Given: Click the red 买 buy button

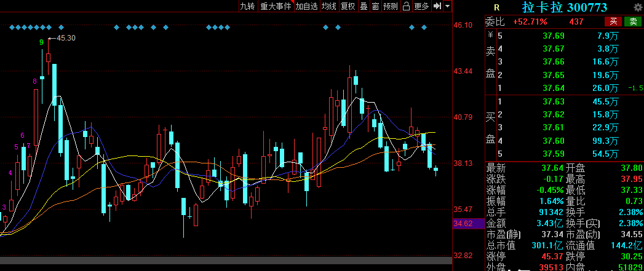Looking at the screenshot, I should click(614, 22).
